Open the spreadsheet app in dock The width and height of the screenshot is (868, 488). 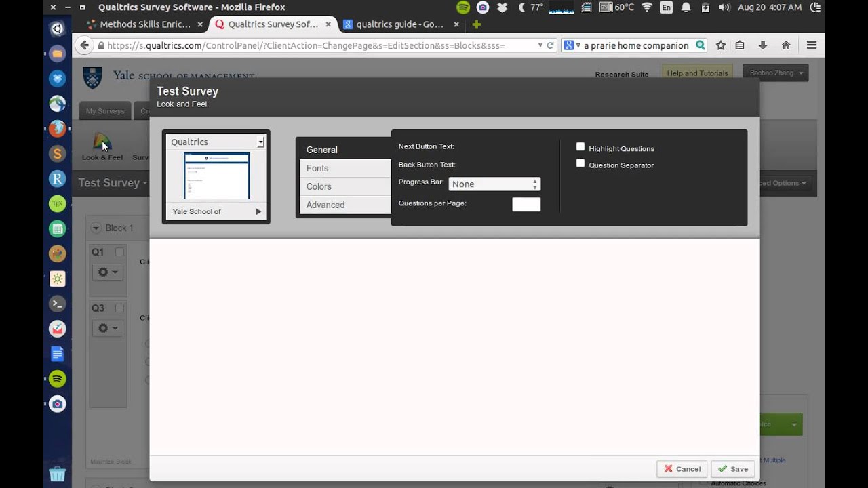58,228
